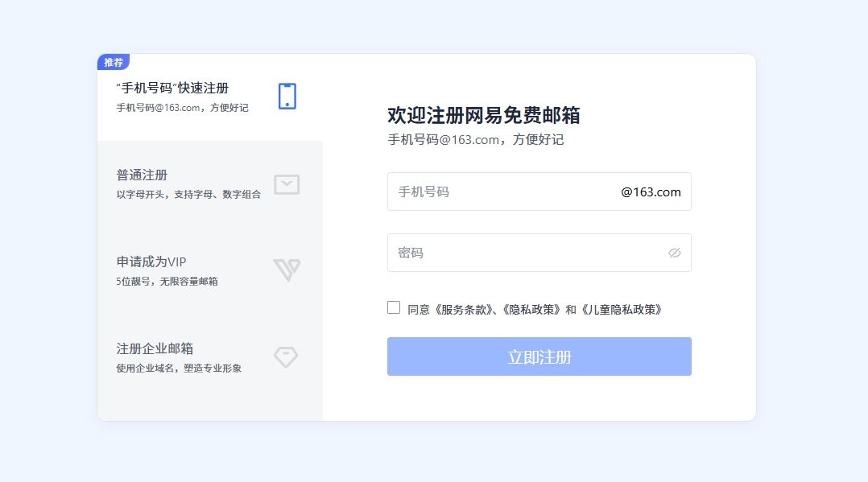Click the 欢迎注册网易免费邮箱 heading
The image size is (868, 482).
tap(483, 115)
